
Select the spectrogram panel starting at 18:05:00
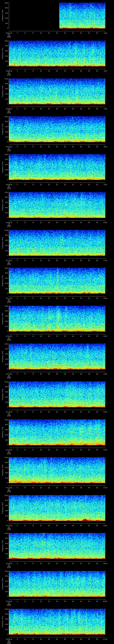[57, 54]
